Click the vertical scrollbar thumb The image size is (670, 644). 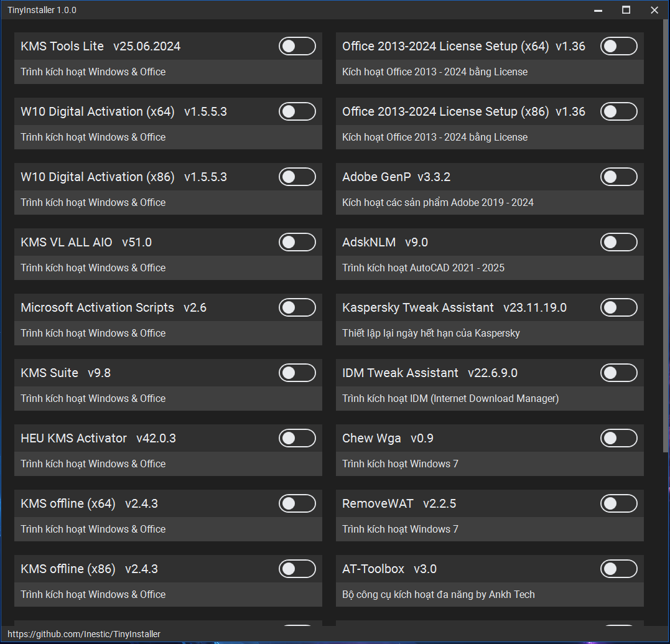click(x=665, y=236)
